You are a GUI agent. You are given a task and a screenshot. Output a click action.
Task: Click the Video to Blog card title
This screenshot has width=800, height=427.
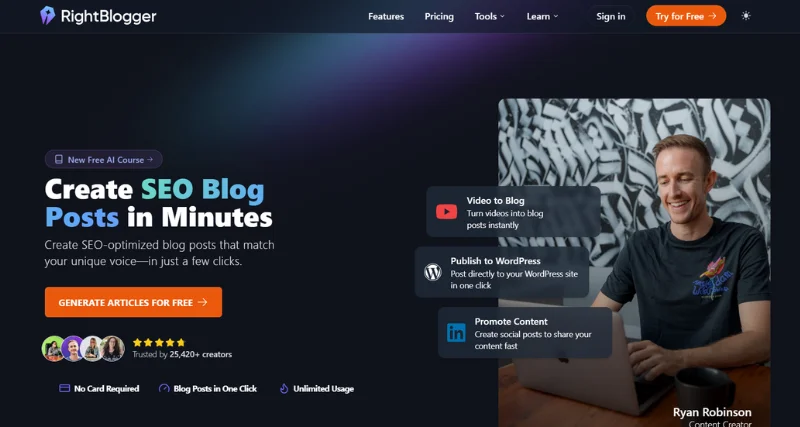pyautogui.click(x=495, y=200)
